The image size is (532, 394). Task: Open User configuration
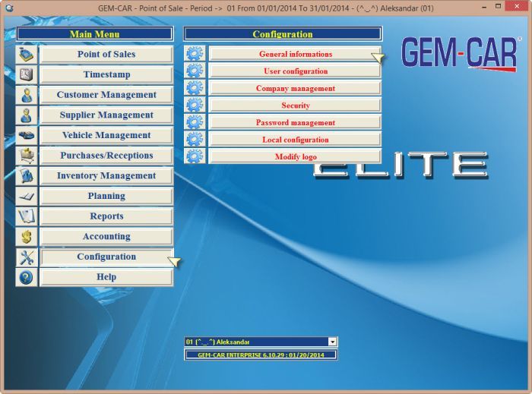[295, 71]
